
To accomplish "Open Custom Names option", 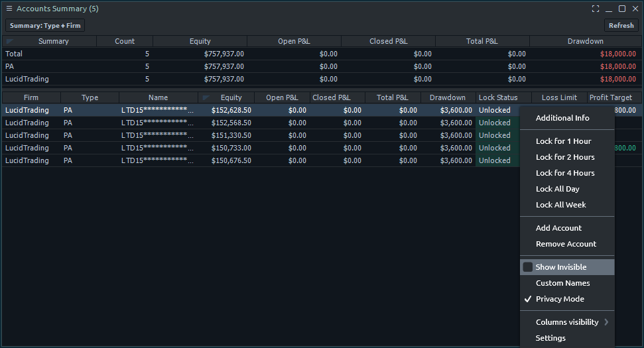I will 567,283.
